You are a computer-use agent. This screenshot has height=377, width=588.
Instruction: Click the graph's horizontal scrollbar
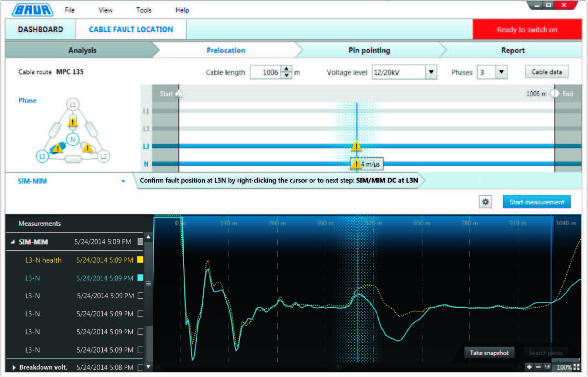pos(338,367)
